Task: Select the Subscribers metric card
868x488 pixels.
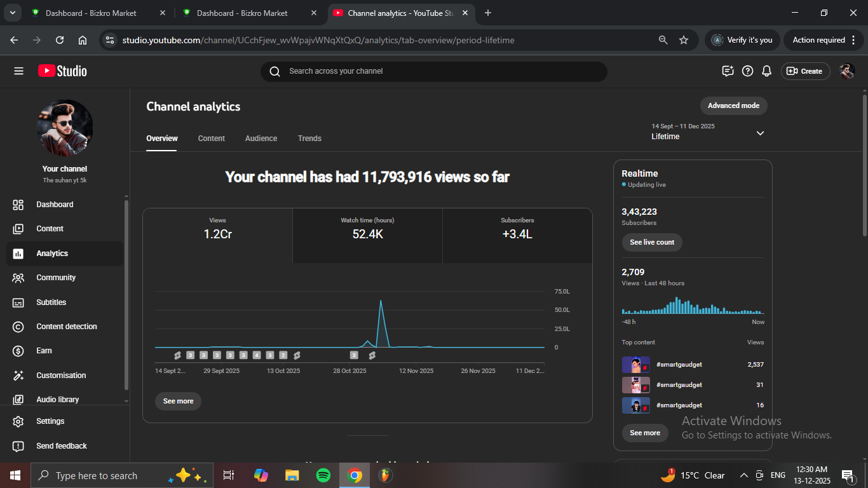Action: [x=517, y=229]
